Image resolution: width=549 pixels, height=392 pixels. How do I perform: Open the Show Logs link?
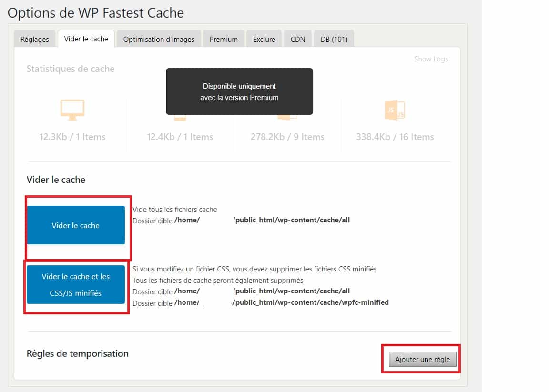pyautogui.click(x=431, y=59)
